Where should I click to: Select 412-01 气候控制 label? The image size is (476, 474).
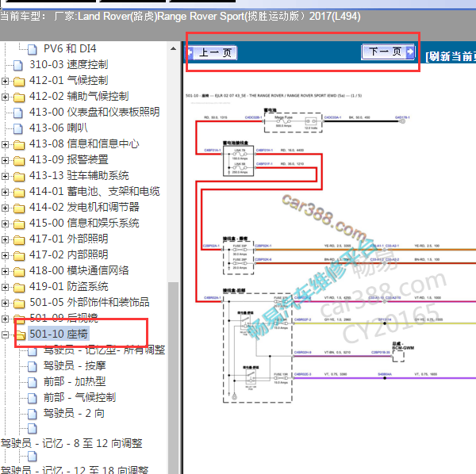tap(68, 80)
